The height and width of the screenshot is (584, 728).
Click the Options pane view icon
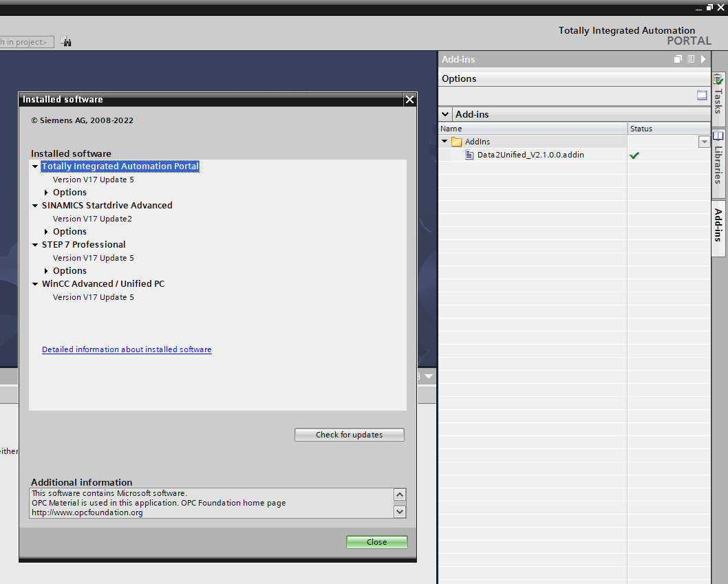[x=702, y=96]
